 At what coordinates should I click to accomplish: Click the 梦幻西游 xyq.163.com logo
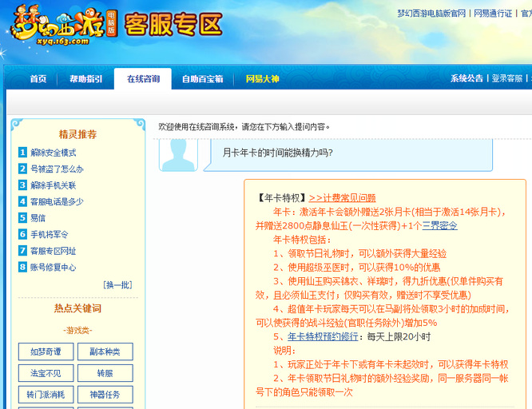pos(64,26)
